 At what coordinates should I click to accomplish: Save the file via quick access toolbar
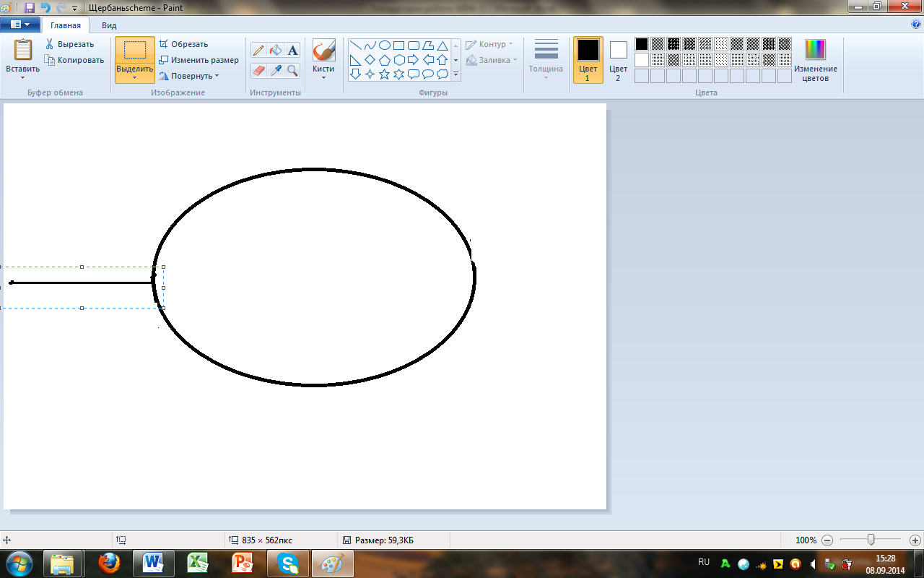(x=30, y=7)
